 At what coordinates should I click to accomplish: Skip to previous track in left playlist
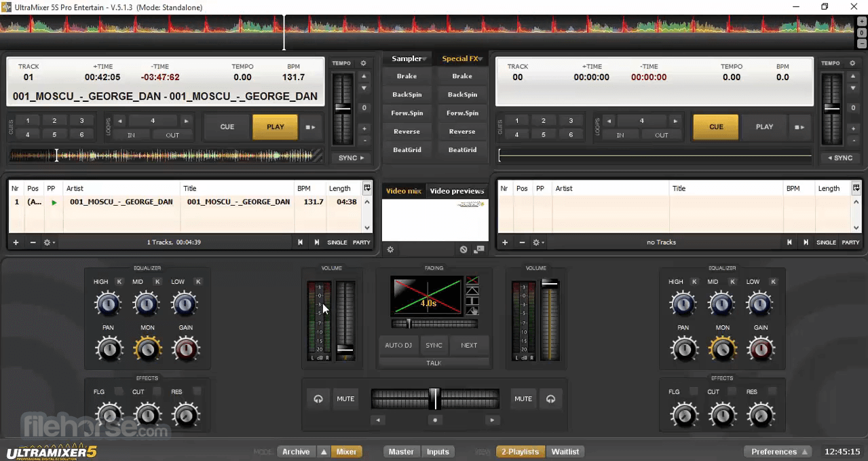(x=300, y=242)
